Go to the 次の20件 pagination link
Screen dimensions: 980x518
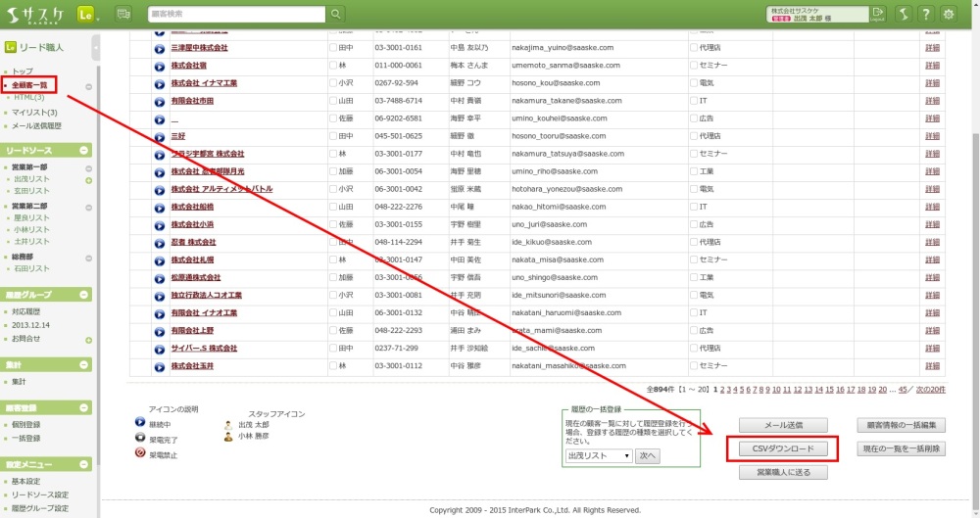pyautogui.click(x=930, y=389)
